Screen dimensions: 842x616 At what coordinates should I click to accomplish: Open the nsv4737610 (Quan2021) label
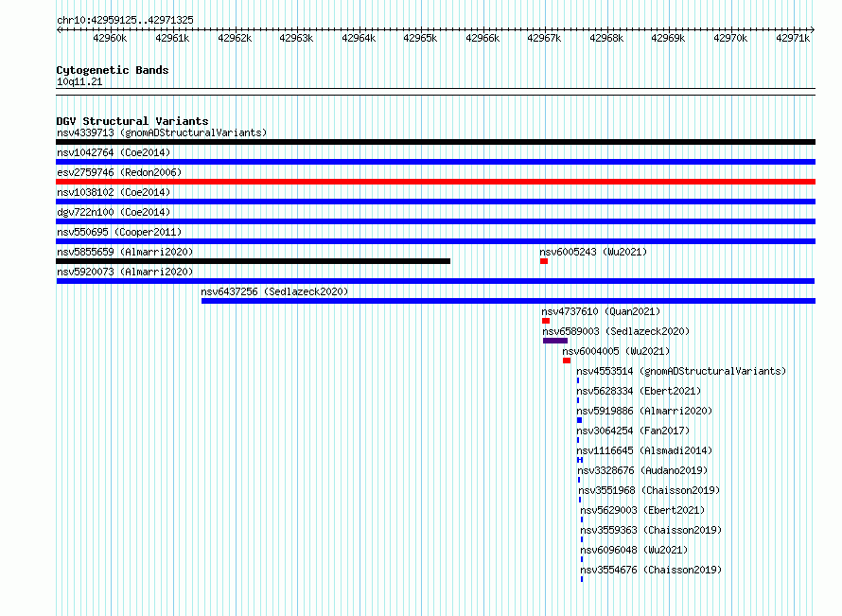pos(601,311)
